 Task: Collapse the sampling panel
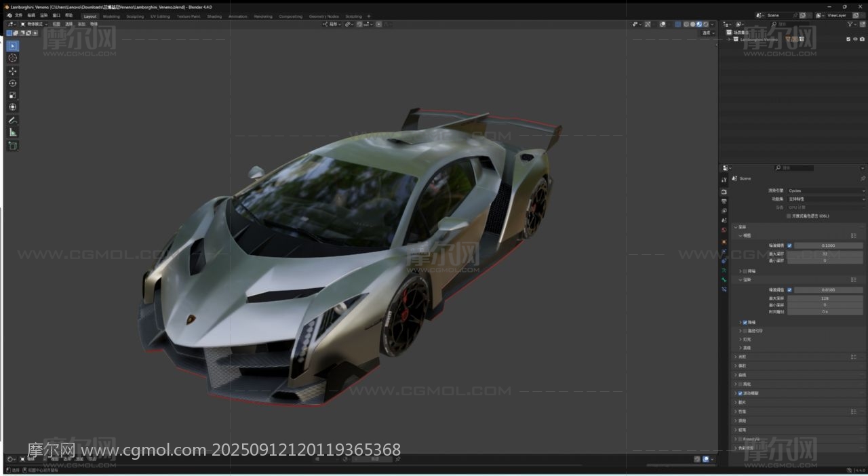pos(736,227)
